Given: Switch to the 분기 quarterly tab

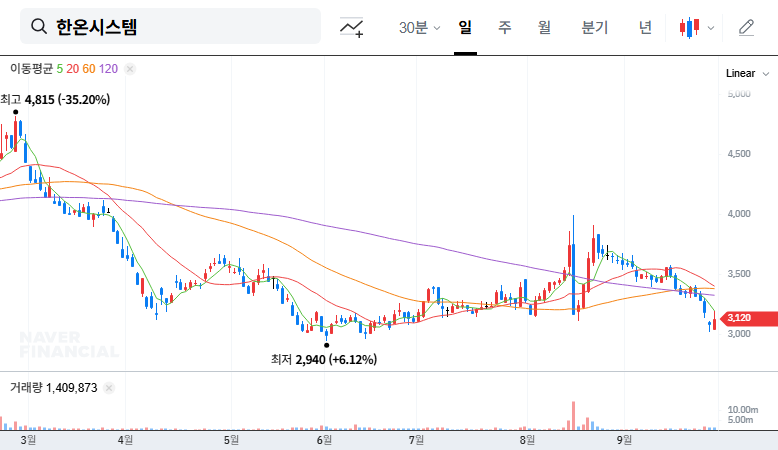Looking at the screenshot, I should pos(594,27).
